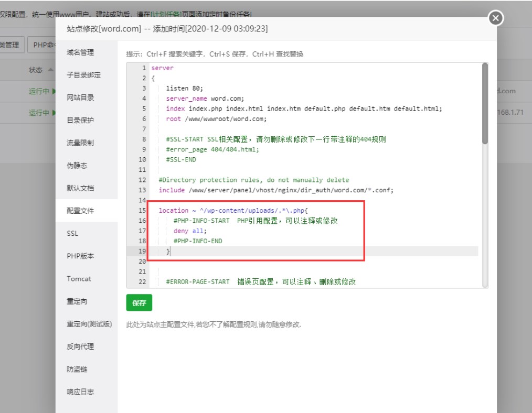532x413 pixels.
Task: Open the 流量限制 settings tab
Action: 80,143
